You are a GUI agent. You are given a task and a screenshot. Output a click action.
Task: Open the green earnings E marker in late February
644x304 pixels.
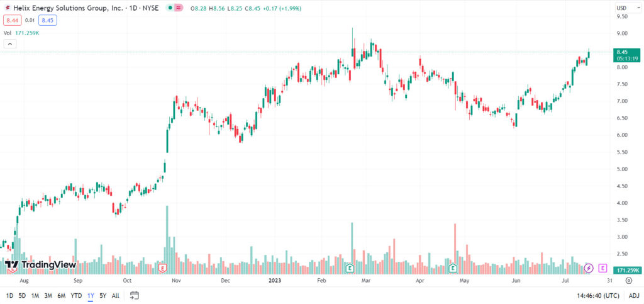point(350,268)
